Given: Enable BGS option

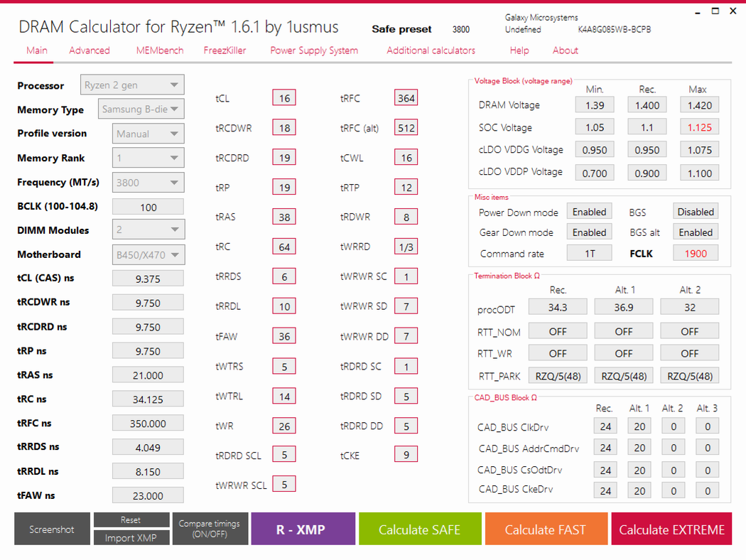Looking at the screenshot, I should 695,210.
